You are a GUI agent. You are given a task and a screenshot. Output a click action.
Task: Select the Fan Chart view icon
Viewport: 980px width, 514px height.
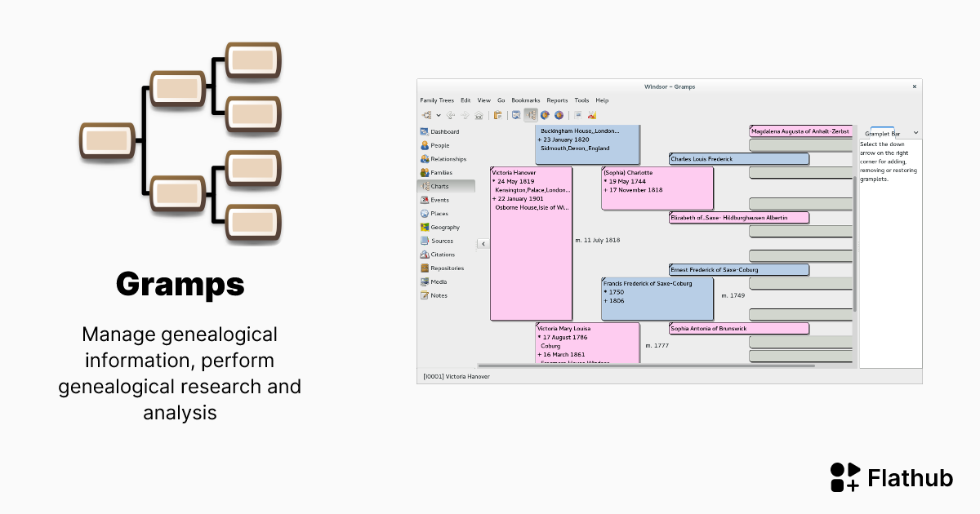[x=545, y=115]
